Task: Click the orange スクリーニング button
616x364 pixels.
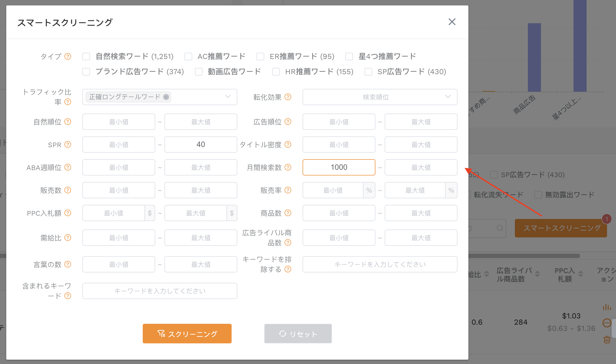Action: click(x=187, y=334)
